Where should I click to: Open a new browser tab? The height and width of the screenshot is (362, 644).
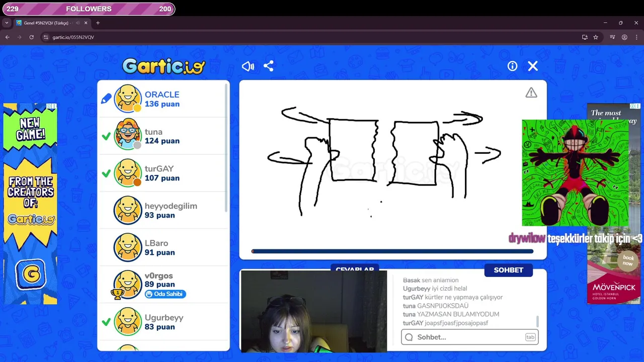[x=98, y=23]
